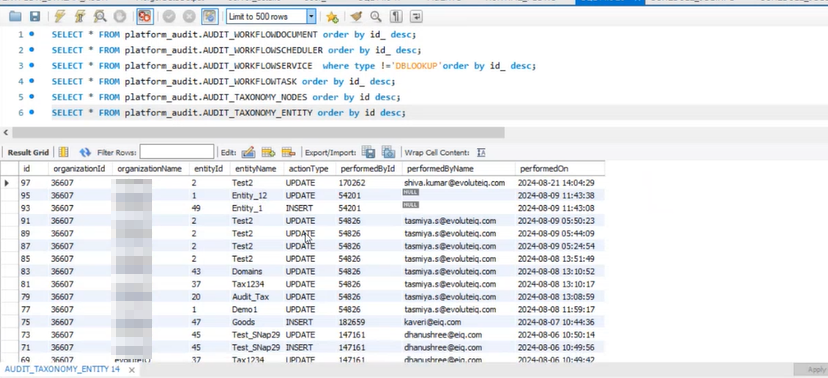Refresh result data with blue arrows icon
This screenshot has height=378, width=828.
click(85, 153)
